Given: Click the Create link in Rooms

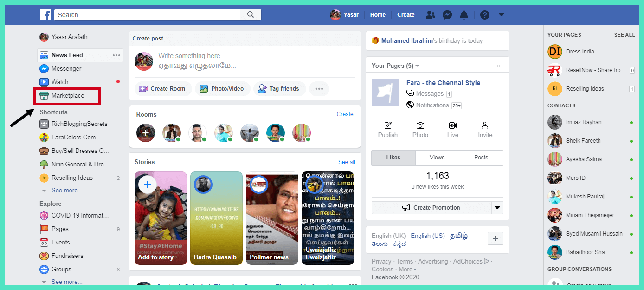Looking at the screenshot, I should point(345,114).
